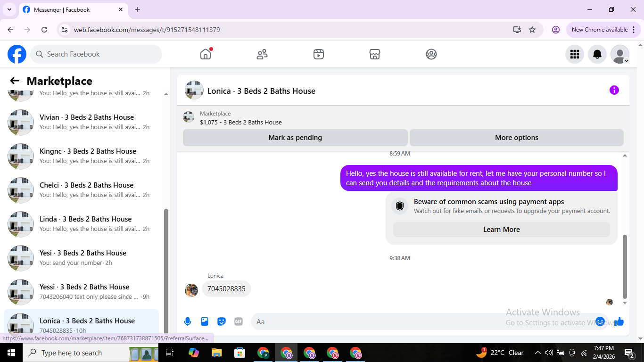Reload the page in Chrome
644x362 pixels.
44,30
